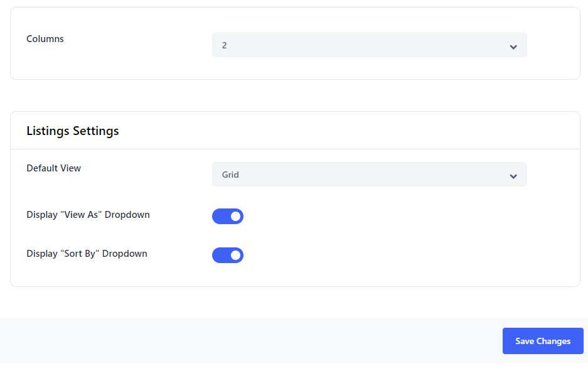588x383 pixels.
Task: Select the Columns label
Action: (45, 39)
